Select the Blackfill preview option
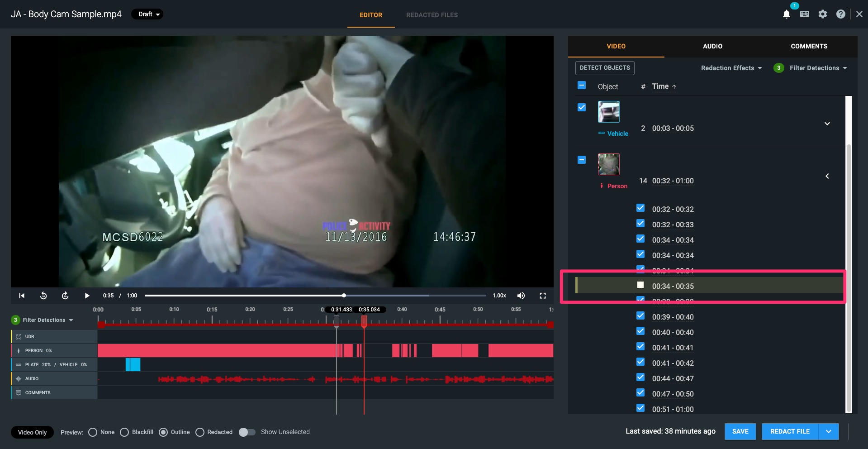This screenshot has width=868, height=449. (124, 432)
